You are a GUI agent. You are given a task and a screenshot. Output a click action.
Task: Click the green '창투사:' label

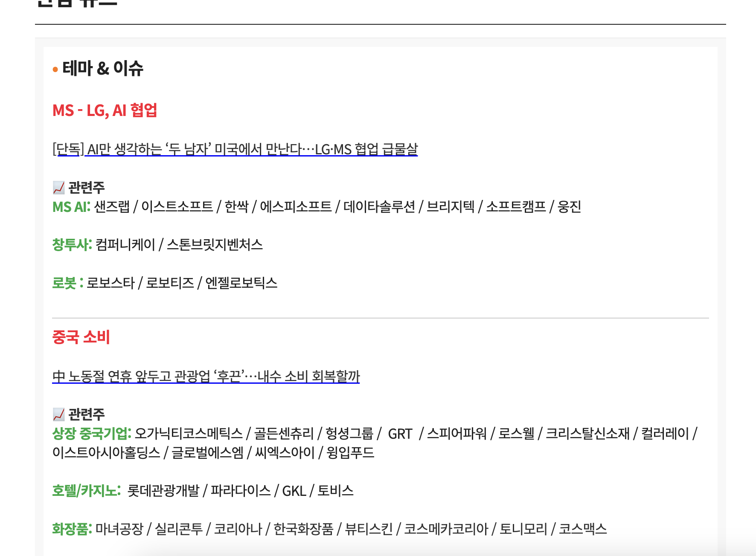(x=72, y=245)
